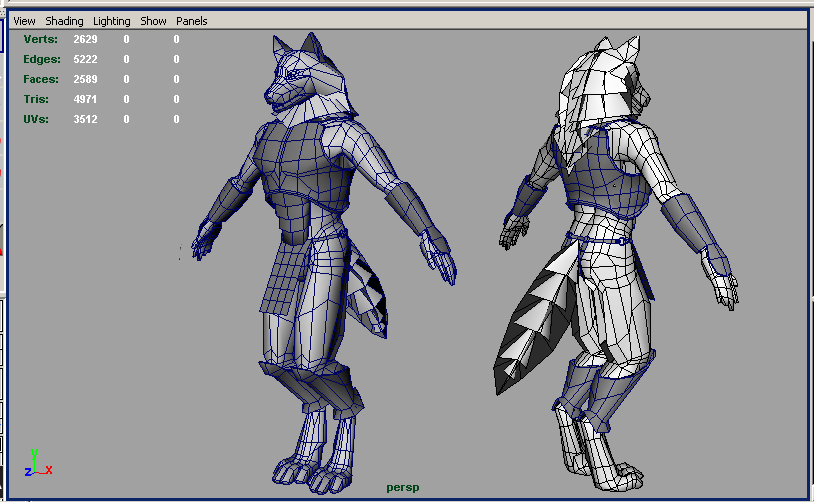Viewport: 814px width, 502px height.
Task: Click the Faces label in poly count
Action: 41,79
